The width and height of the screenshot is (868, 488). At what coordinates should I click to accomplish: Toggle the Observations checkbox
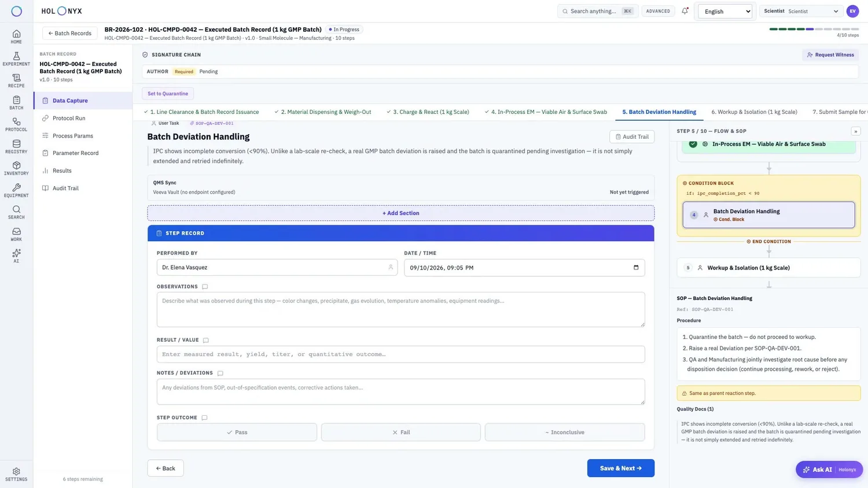(x=205, y=287)
